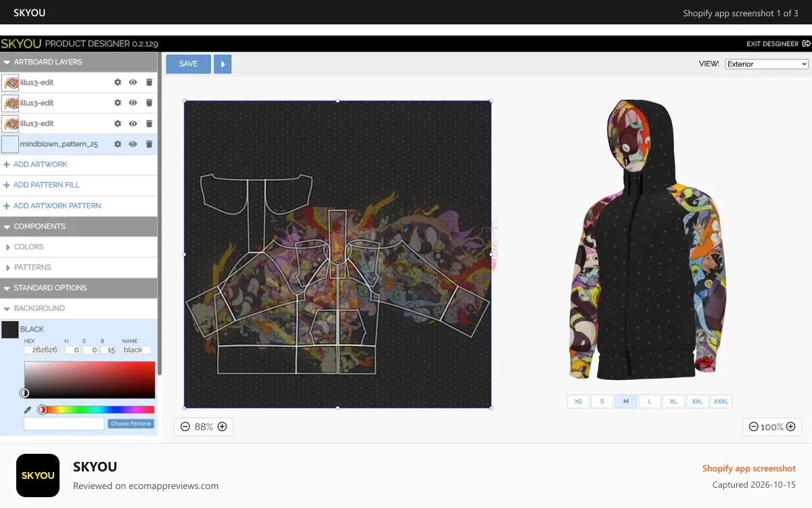Select the topmost illus3-edit layer thumbnail
The width and height of the screenshot is (812, 508).
click(10, 83)
